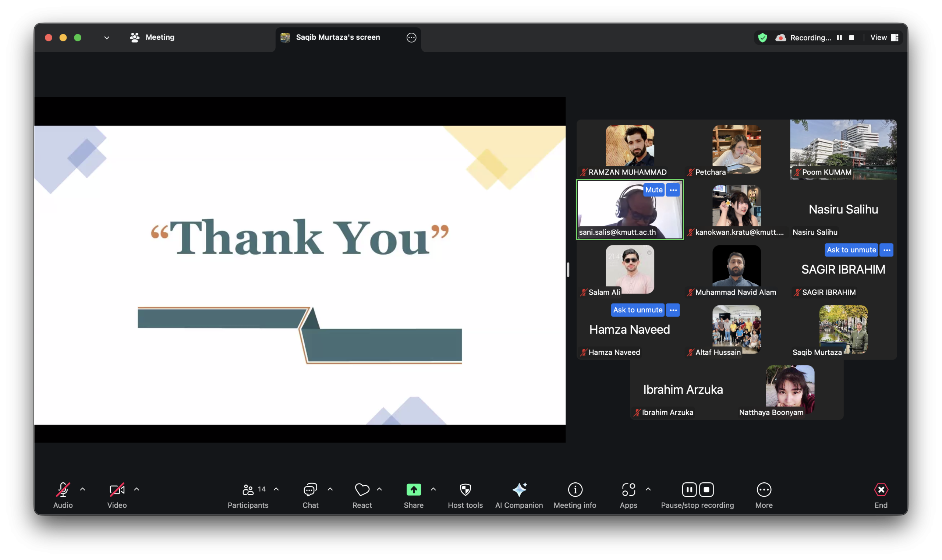The height and width of the screenshot is (560, 942).
Task: Open the React emoji menu
Action: pos(362,490)
